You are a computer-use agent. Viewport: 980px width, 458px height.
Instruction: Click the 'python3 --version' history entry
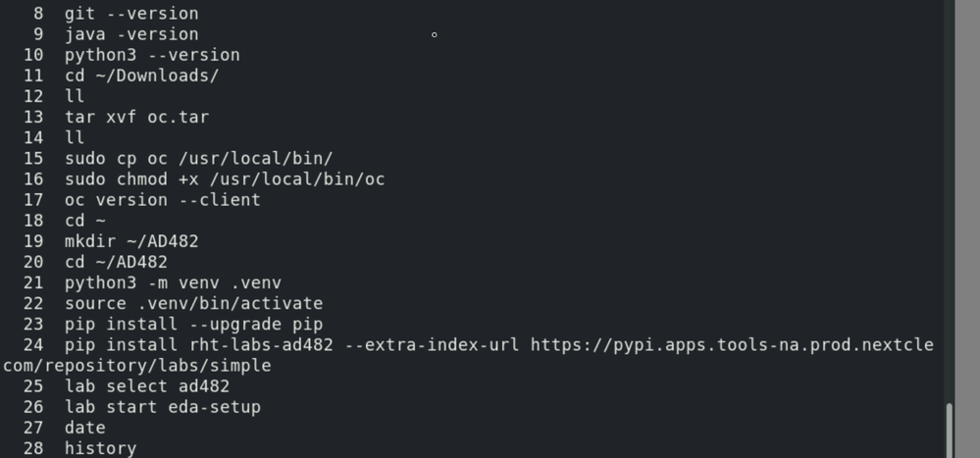152,55
